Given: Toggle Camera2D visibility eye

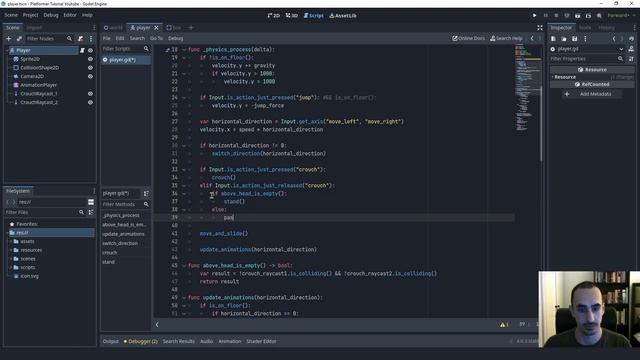Looking at the screenshot, I should pos(90,76).
